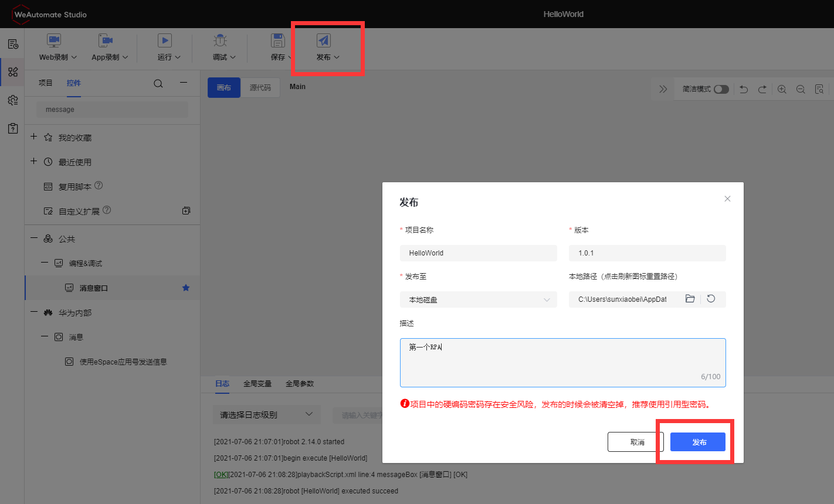
Task: Collapse the 华为内部 tree node
Action: [33, 312]
